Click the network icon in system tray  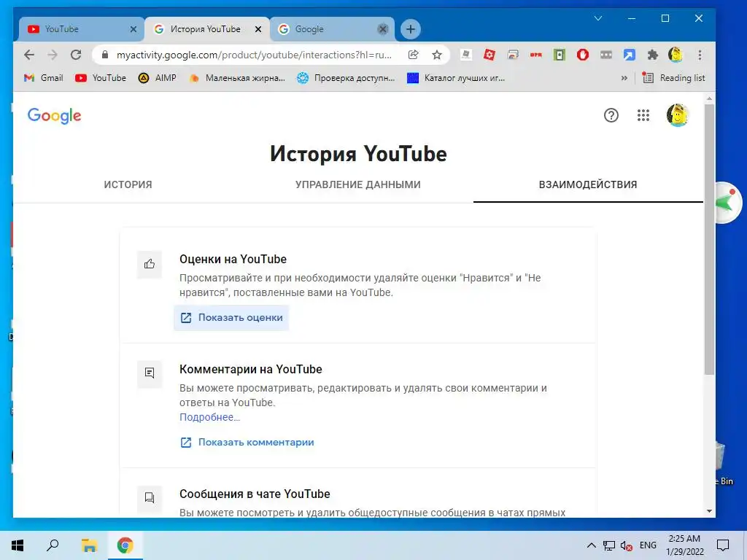(609, 545)
